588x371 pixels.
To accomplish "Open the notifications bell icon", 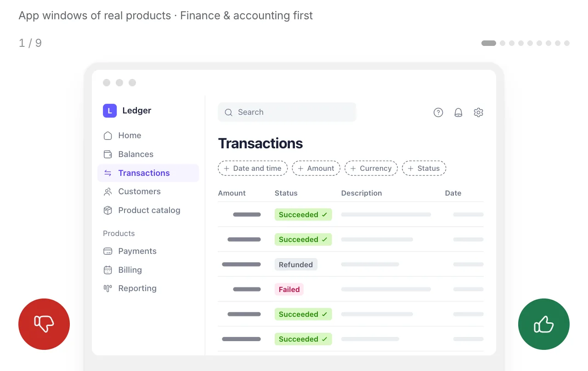I will pos(458,112).
